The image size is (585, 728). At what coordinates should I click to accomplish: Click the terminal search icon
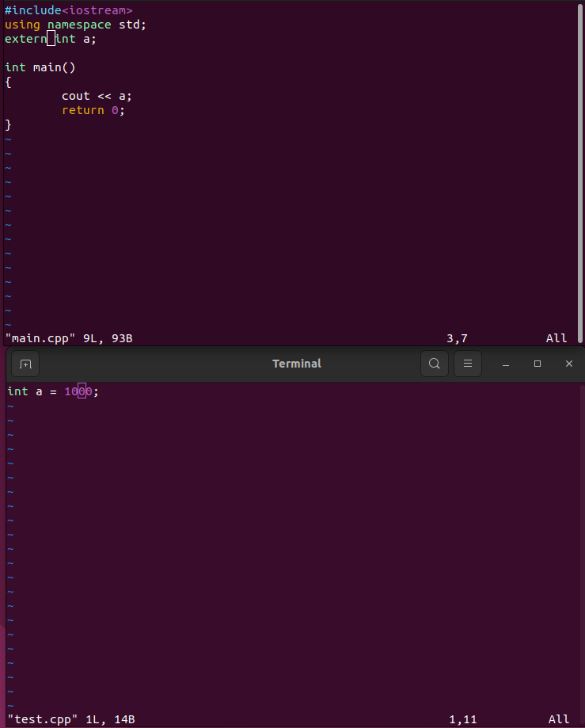click(434, 364)
